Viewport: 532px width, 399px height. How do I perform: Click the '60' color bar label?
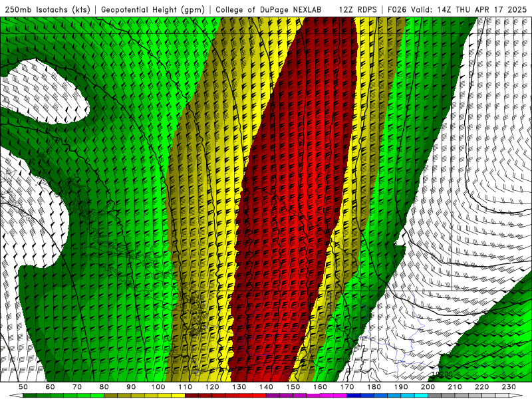point(51,387)
